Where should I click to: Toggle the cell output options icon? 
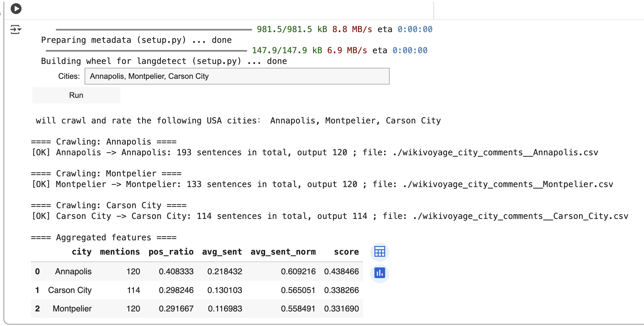click(15, 29)
